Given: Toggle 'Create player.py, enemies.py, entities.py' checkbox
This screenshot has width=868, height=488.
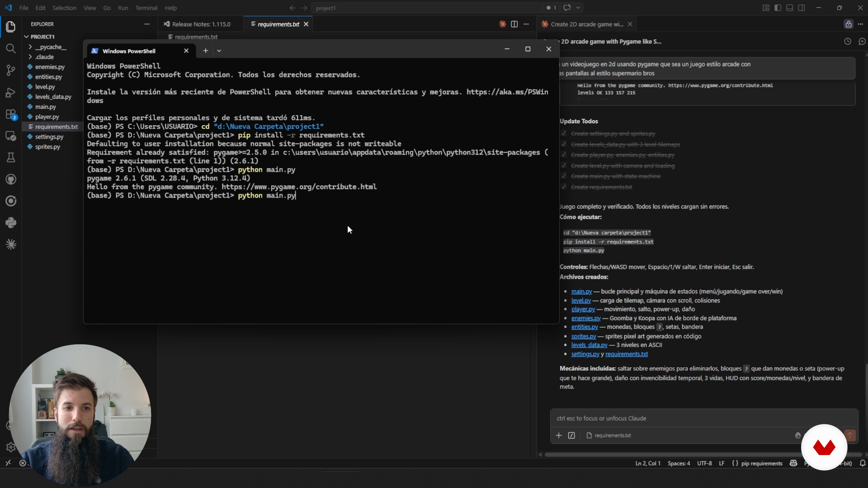Looking at the screenshot, I should 564,155.
